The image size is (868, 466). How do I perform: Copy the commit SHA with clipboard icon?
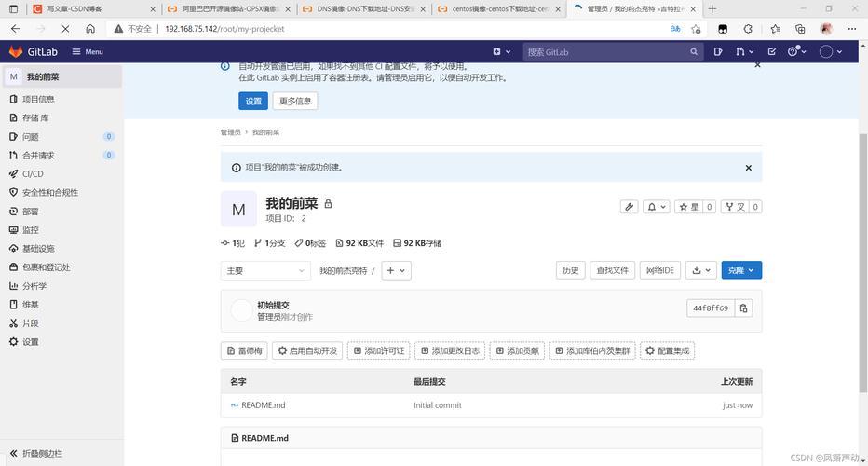pos(743,308)
